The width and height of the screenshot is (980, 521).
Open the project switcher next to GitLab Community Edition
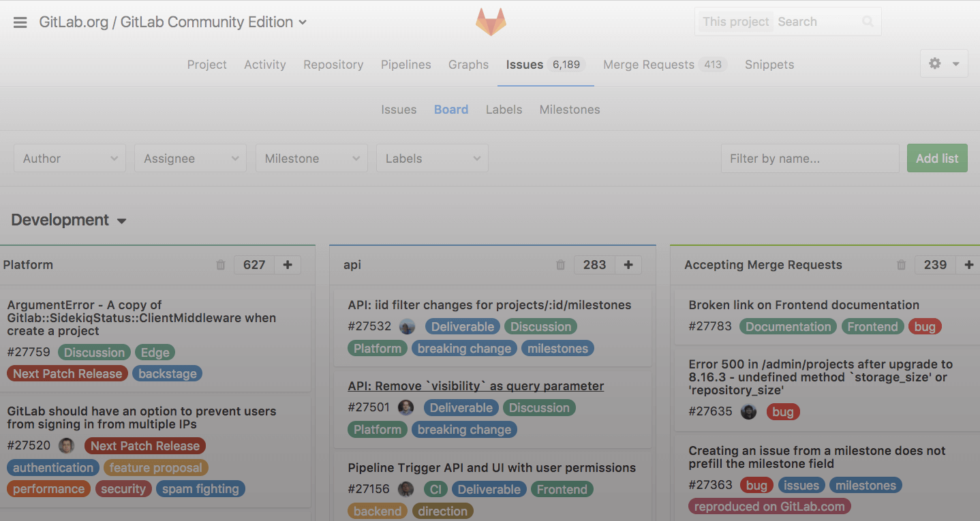(x=302, y=21)
